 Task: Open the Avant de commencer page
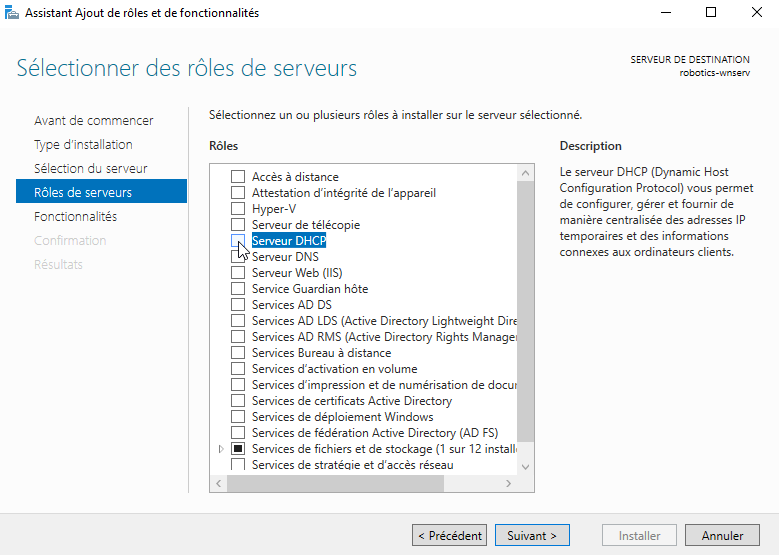click(x=93, y=121)
